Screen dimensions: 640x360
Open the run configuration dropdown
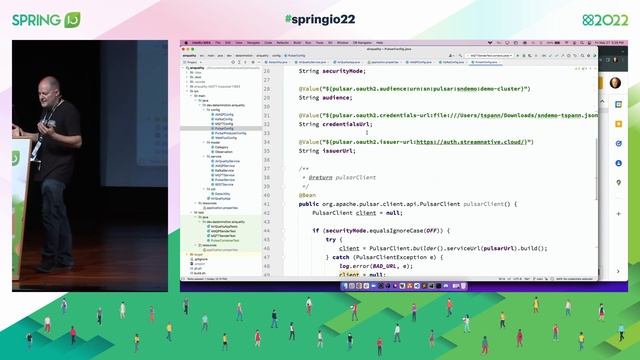490,56
